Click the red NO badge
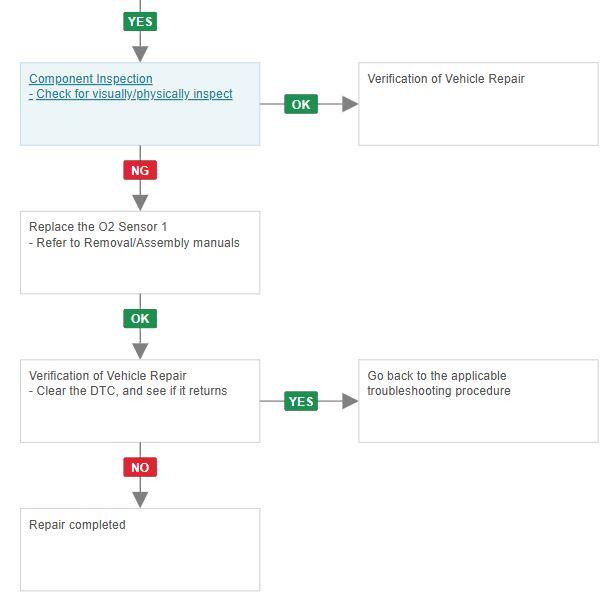 coord(140,467)
